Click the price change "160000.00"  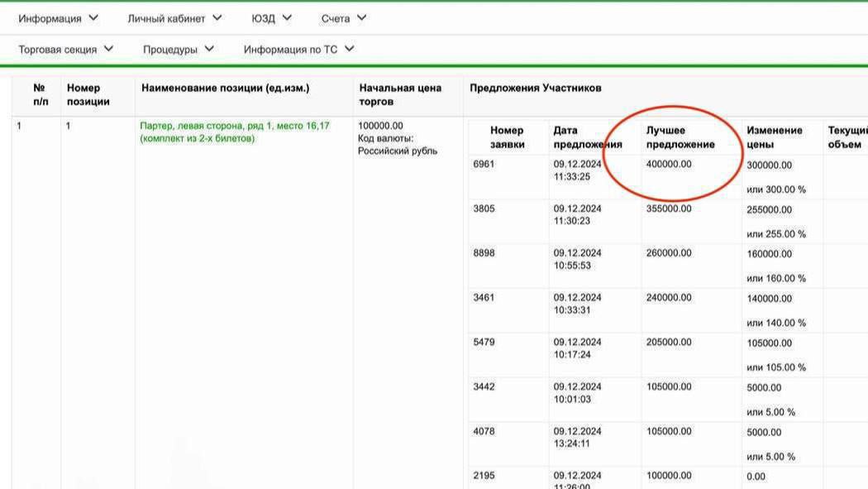[769, 254]
